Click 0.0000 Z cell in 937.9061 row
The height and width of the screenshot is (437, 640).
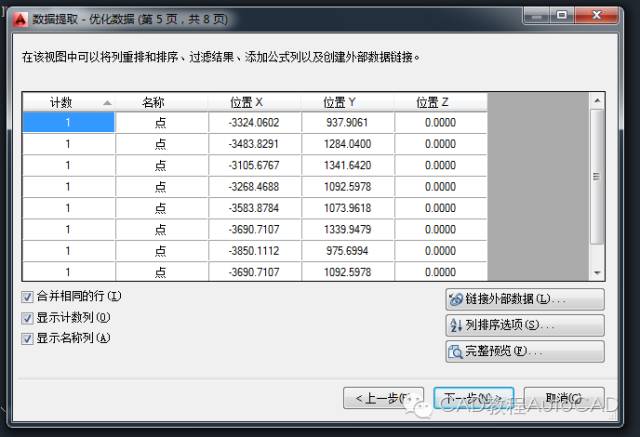coord(440,122)
